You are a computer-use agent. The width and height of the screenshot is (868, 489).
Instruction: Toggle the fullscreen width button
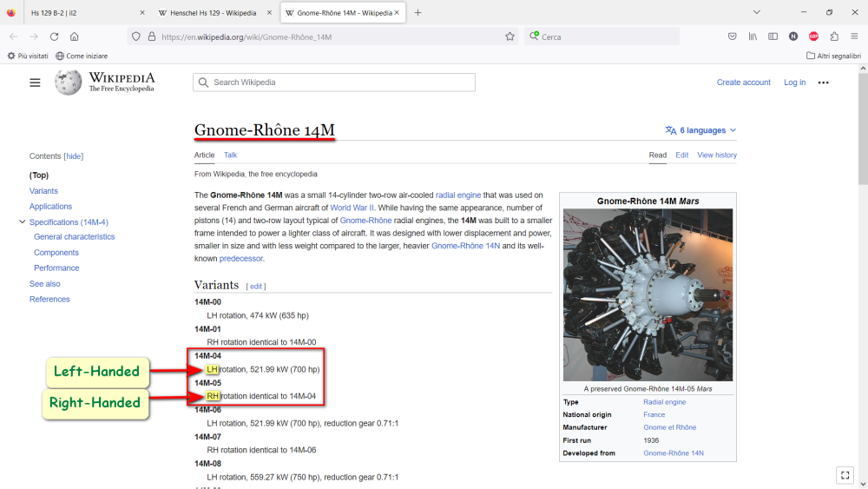(x=845, y=475)
